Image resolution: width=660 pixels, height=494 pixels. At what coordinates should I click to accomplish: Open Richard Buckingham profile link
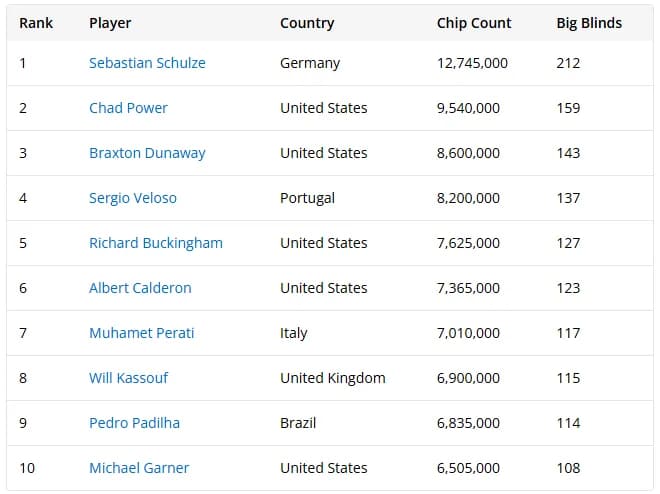pyautogui.click(x=156, y=243)
